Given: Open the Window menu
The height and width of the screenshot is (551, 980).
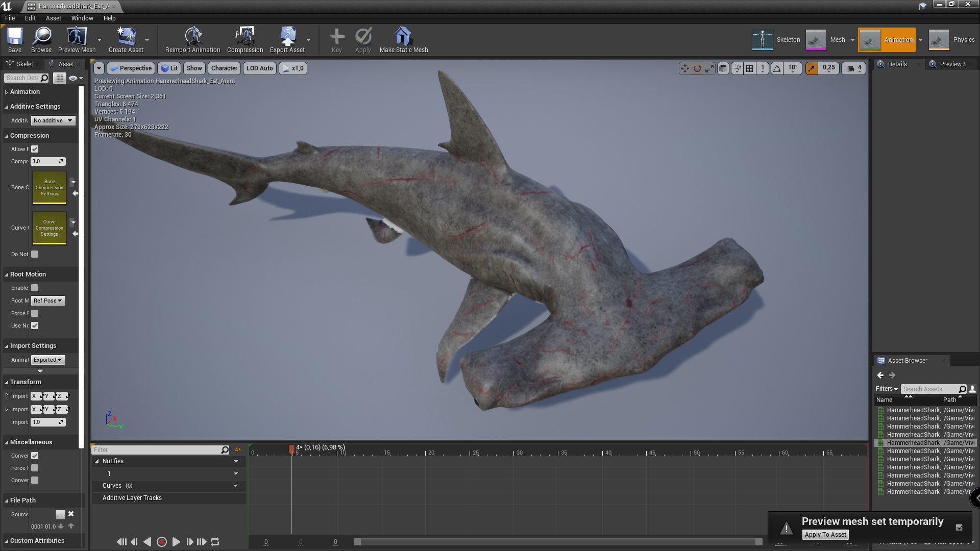Looking at the screenshot, I should click(x=82, y=18).
